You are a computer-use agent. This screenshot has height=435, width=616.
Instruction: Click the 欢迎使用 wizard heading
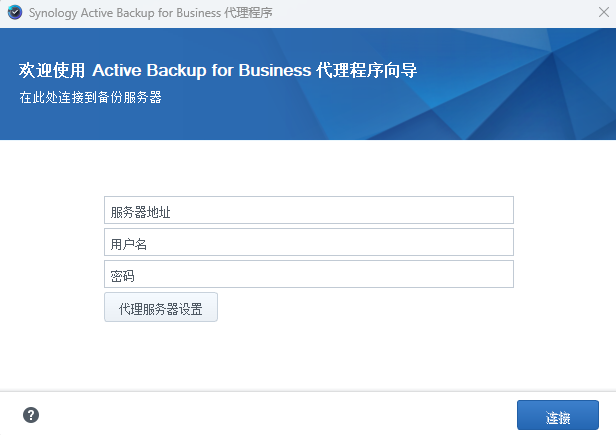point(218,71)
